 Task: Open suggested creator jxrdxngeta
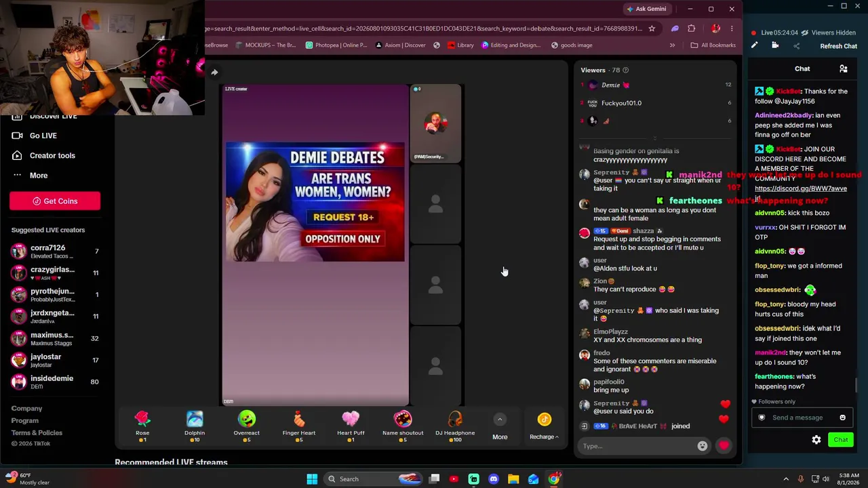click(x=55, y=317)
